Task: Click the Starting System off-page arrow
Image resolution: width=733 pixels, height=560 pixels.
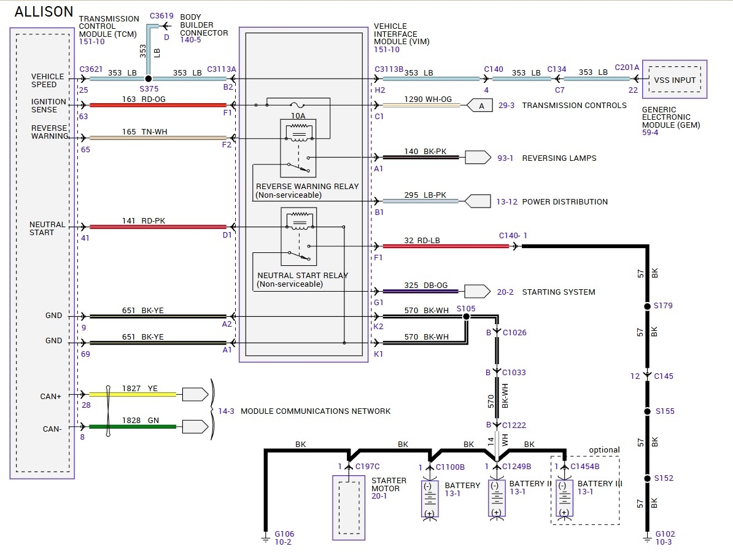Action: pyautogui.click(x=477, y=291)
